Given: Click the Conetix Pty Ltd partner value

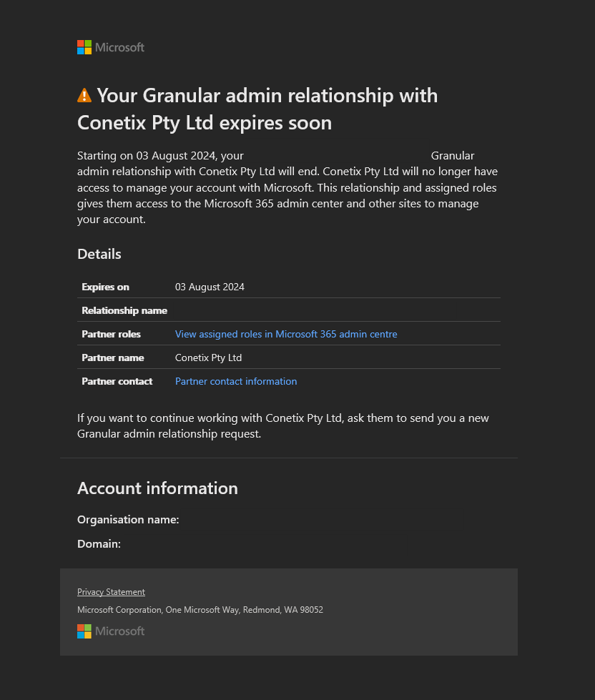Looking at the screenshot, I should [x=208, y=358].
